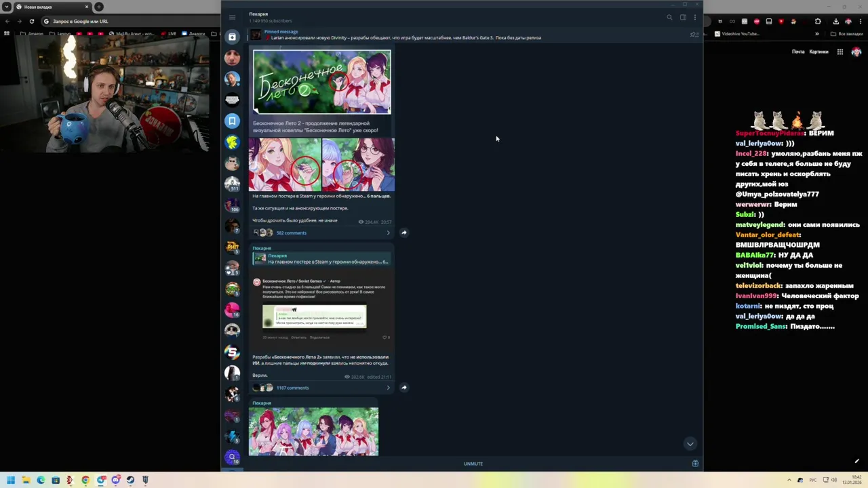Expand the 1187 comments chevron
Viewport: 868px width, 488px height.
[x=388, y=388]
